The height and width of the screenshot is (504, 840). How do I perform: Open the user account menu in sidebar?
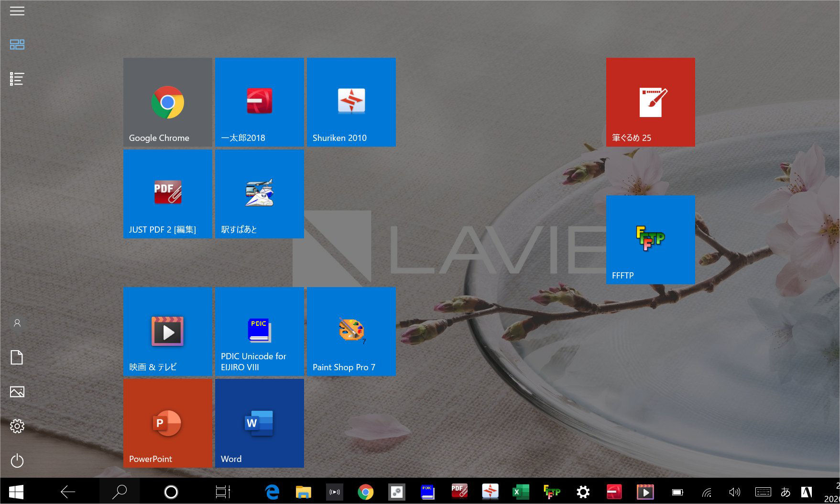tap(17, 323)
